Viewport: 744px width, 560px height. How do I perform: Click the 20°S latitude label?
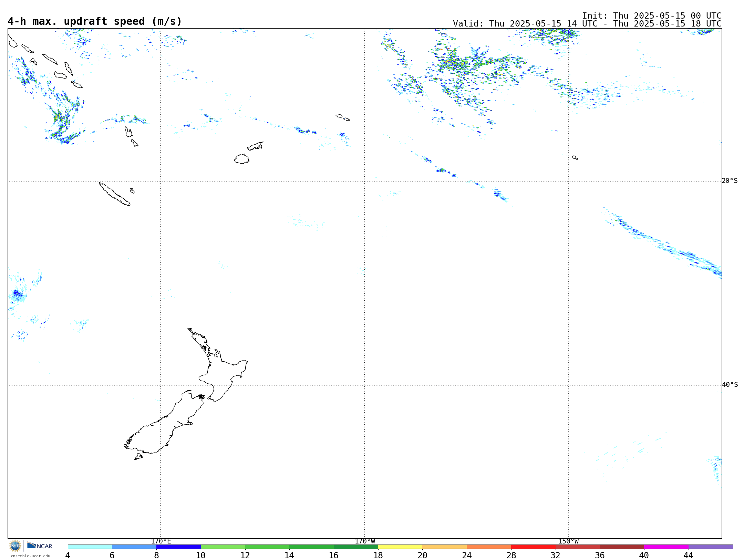730,180
